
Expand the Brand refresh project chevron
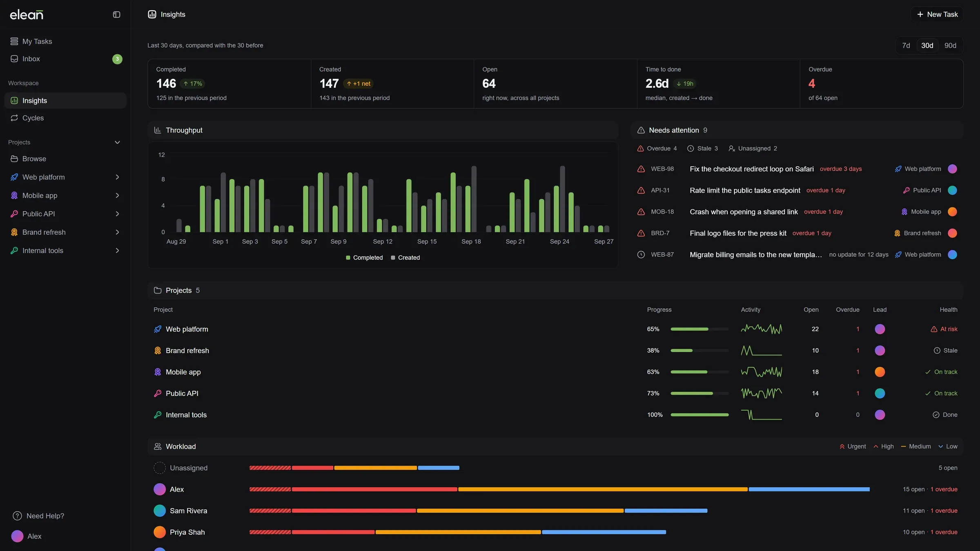117,232
